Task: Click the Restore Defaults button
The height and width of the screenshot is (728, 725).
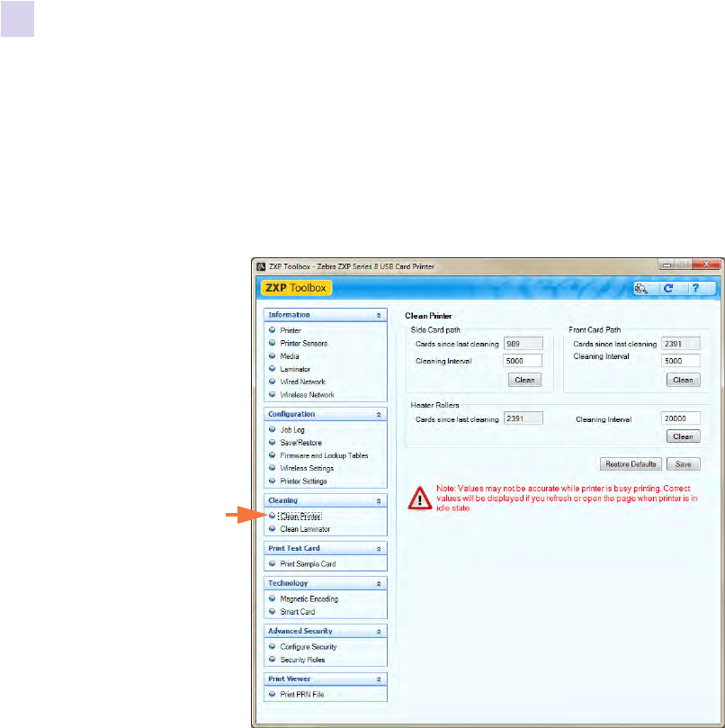Action: tap(631, 464)
